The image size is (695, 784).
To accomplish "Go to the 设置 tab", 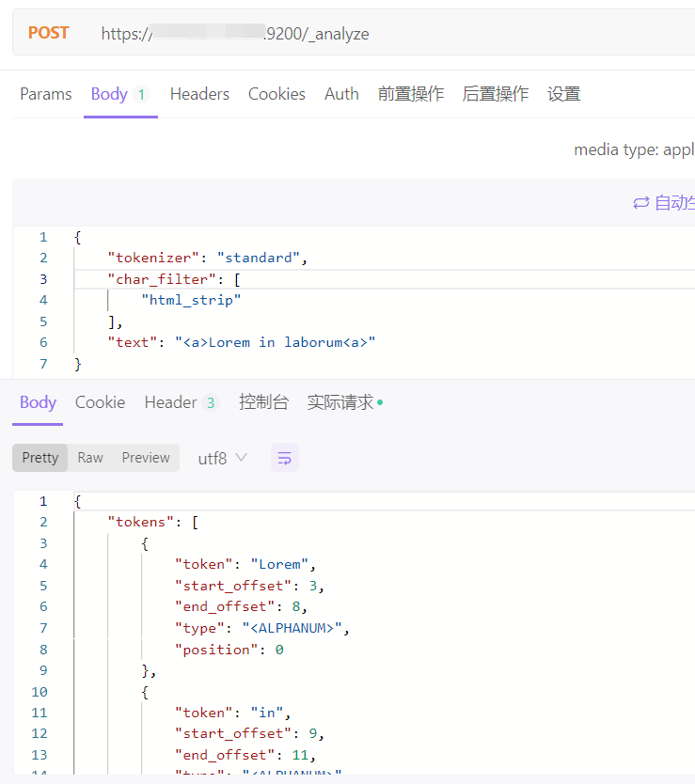I will (564, 94).
